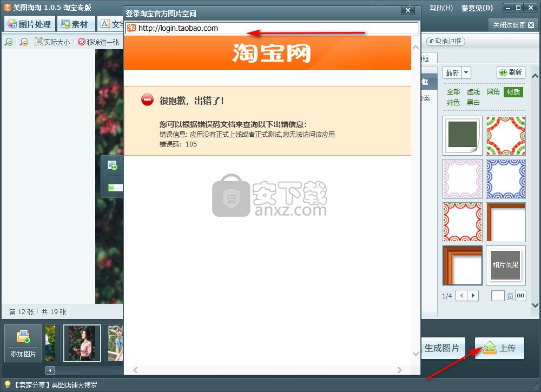The width and height of the screenshot is (541, 392).
Task: Click the 取消边框 undo border button
Action: tap(445, 42)
